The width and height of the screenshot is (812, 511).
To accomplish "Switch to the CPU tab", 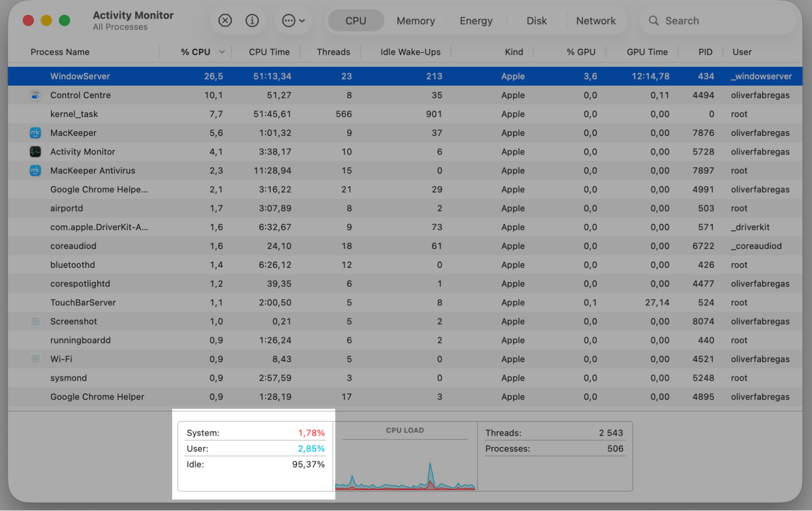I will point(356,21).
